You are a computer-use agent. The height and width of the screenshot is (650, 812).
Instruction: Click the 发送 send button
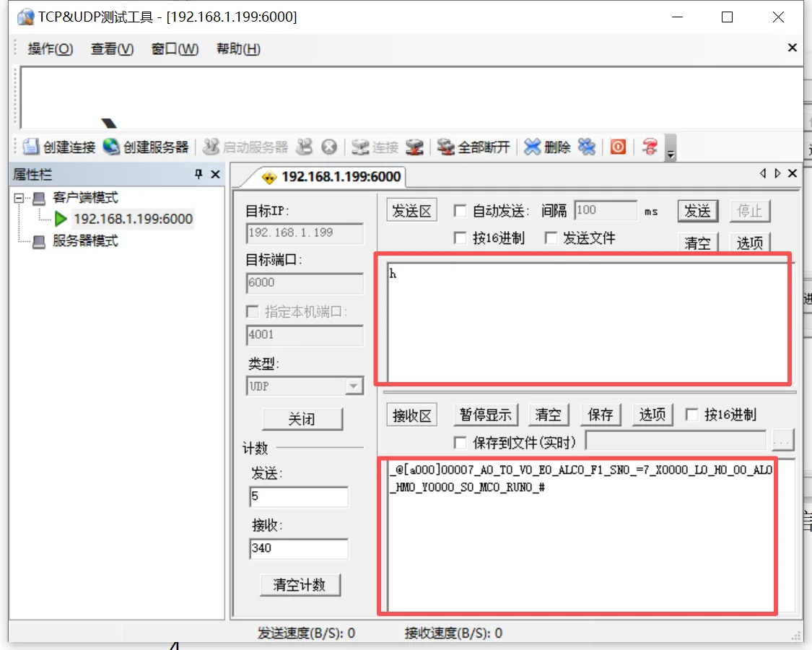[x=697, y=211]
